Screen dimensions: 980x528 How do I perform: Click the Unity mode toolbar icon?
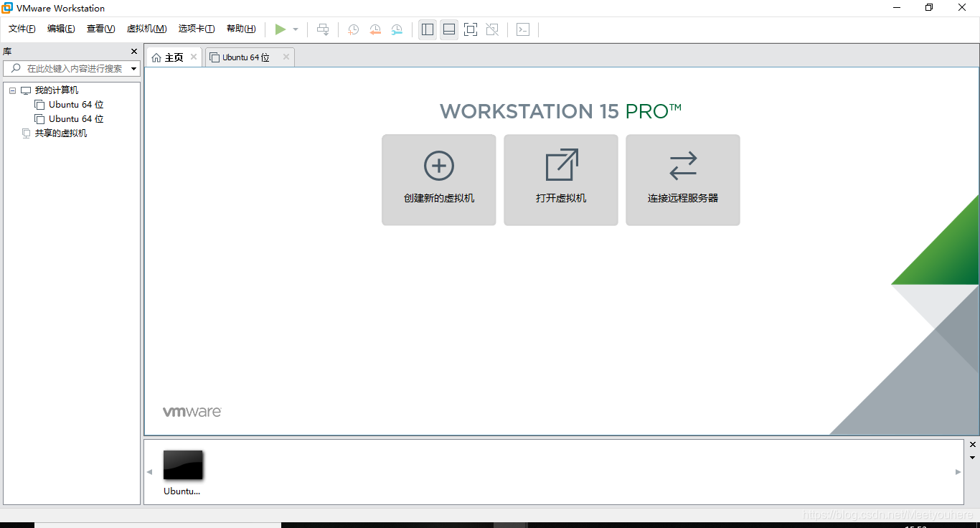[x=492, y=29]
